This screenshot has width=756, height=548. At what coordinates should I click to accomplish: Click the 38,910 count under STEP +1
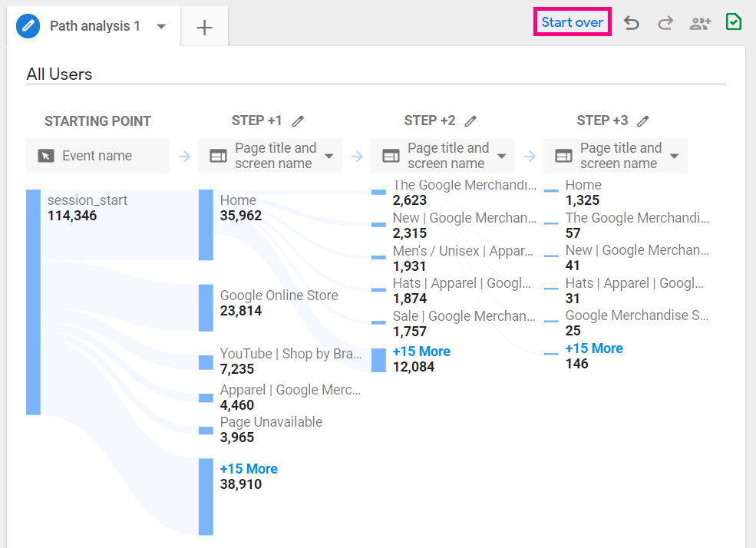(x=240, y=484)
